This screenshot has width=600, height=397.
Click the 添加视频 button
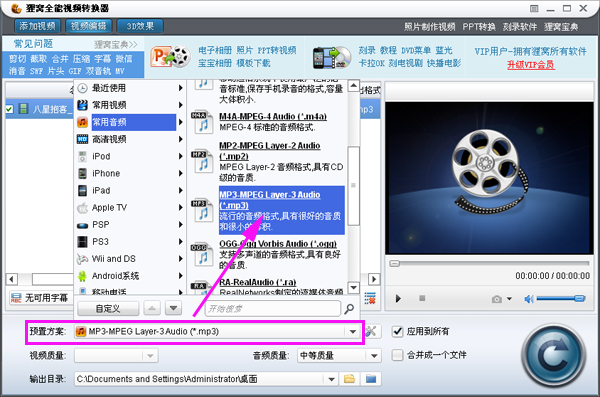(x=37, y=26)
